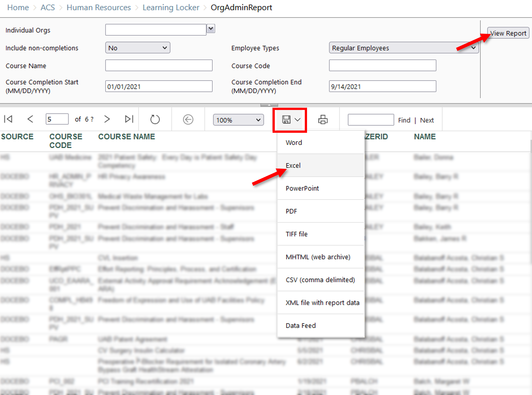Go back to parent report
Screen dimensions: 532x395
point(188,120)
